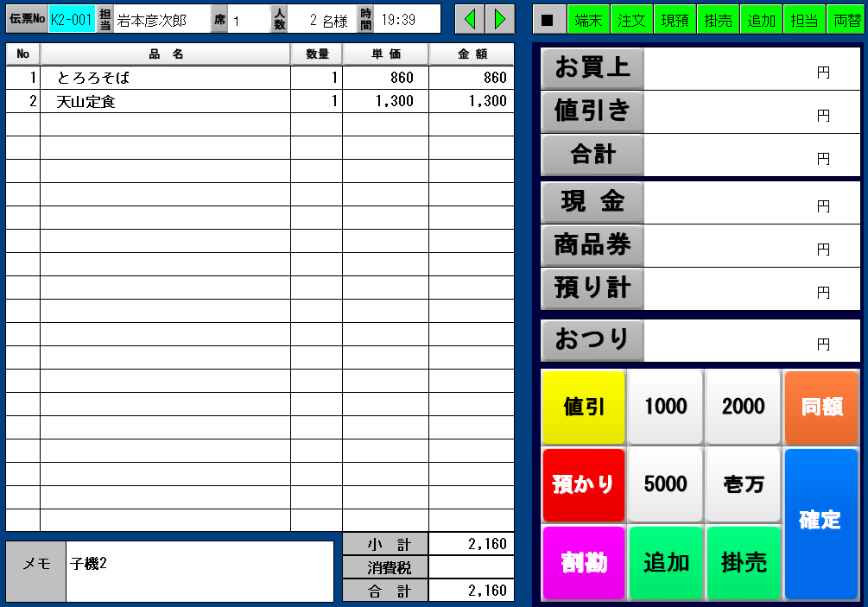Click the green right arrow button
This screenshot has width=868, height=607.
499,19
